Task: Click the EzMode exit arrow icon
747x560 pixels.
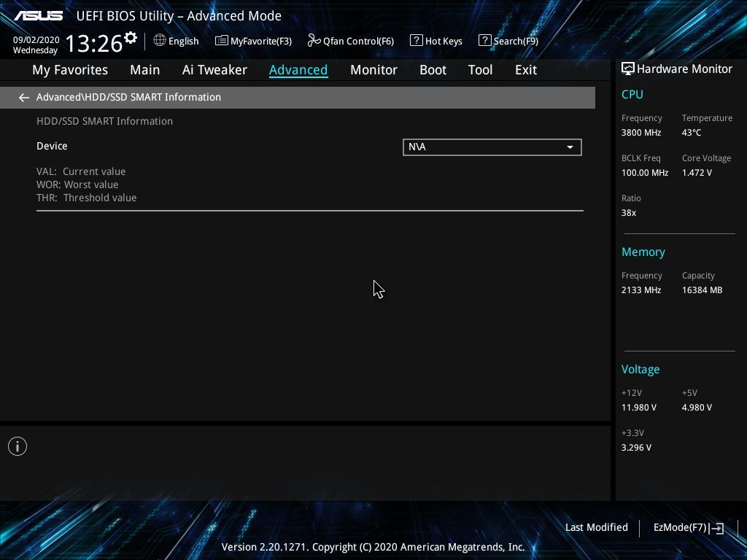Action: click(x=716, y=528)
